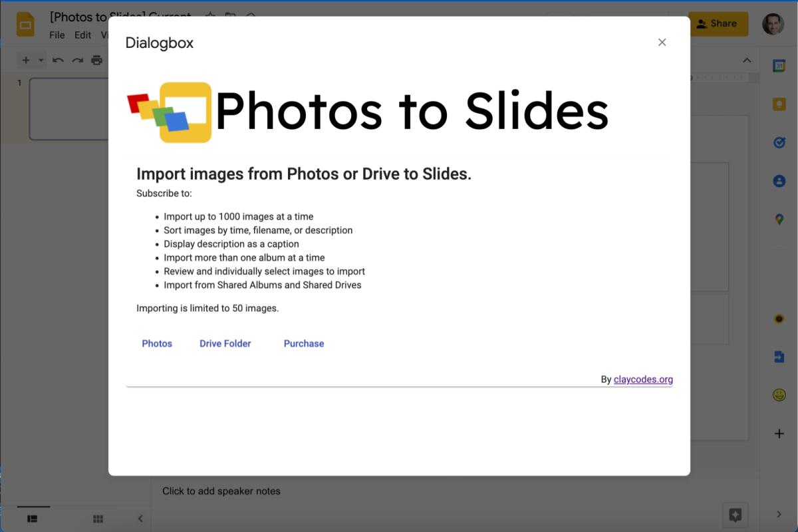Collapse the menus with the up chevron

tap(747, 61)
